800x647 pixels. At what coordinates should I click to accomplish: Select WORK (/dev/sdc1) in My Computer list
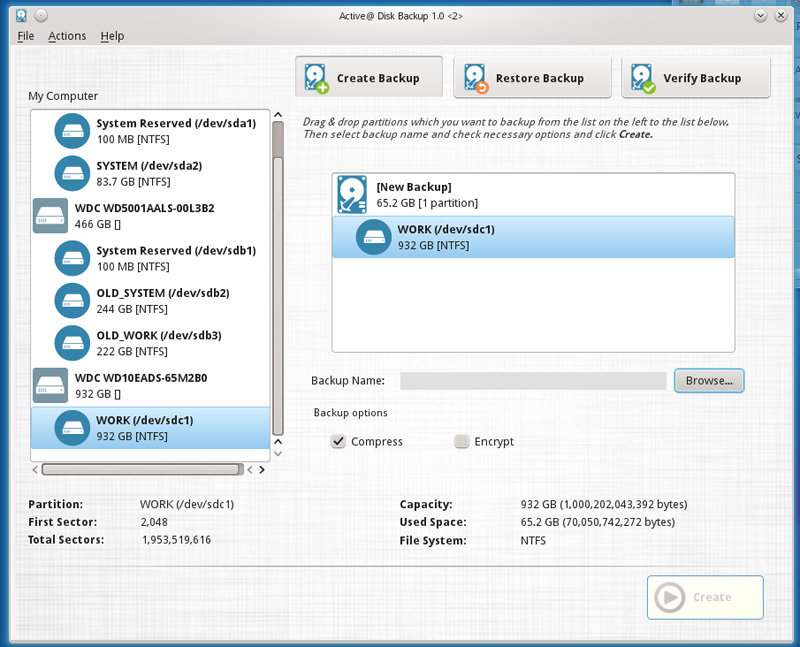coord(151,428)
